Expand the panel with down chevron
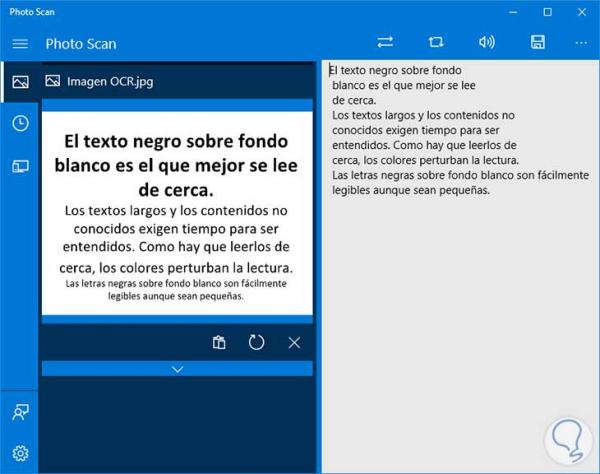Screen dimensions: 600x474 point(178,369)
